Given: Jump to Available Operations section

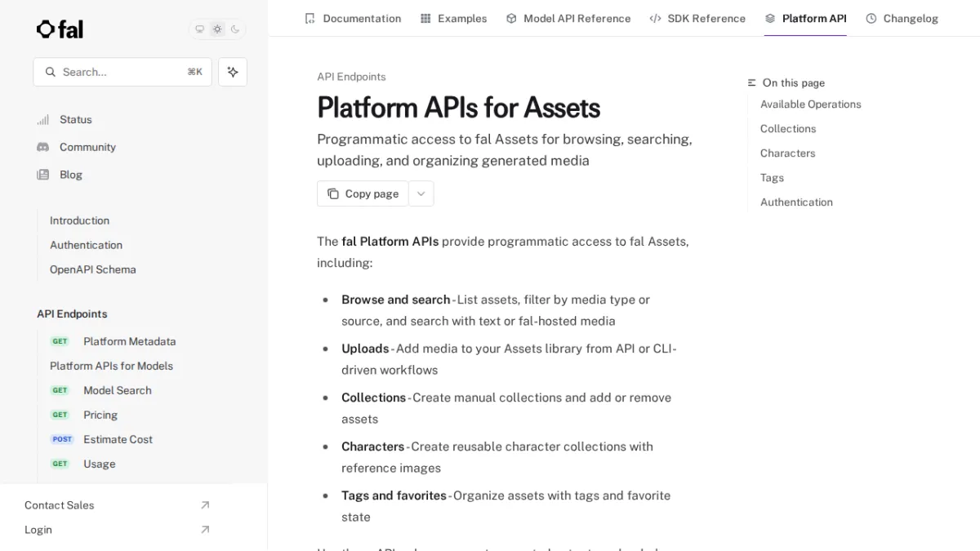Looking at the screenshot, I should (810, 104).
